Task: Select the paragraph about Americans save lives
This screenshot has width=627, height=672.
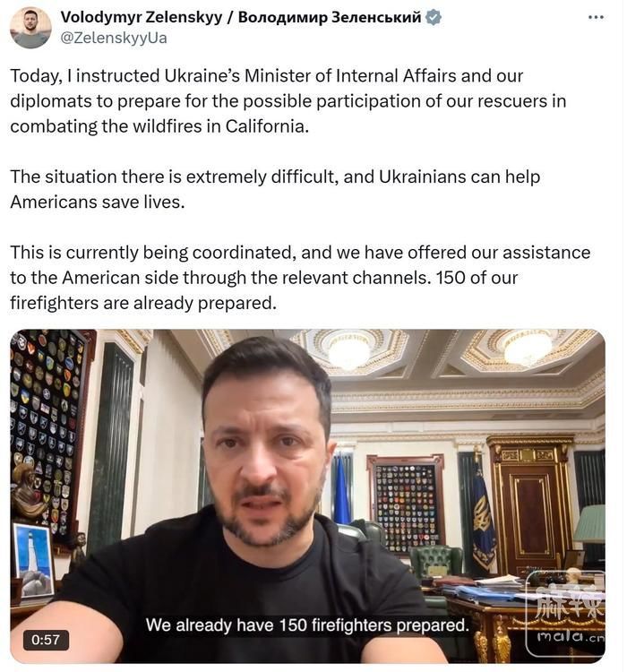Action: 275,189
